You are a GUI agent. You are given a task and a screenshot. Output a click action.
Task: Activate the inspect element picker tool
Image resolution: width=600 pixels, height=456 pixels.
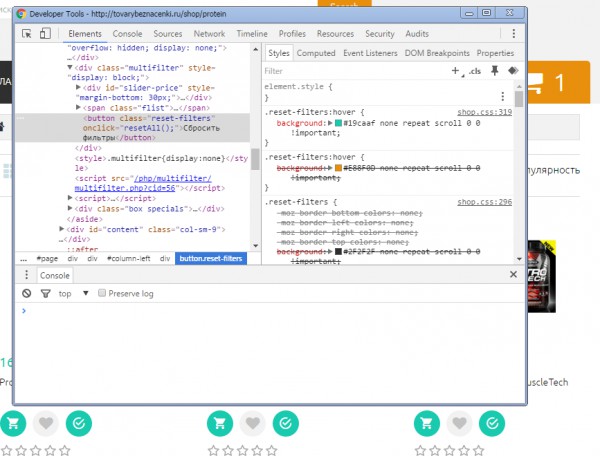tap(26, 34)
